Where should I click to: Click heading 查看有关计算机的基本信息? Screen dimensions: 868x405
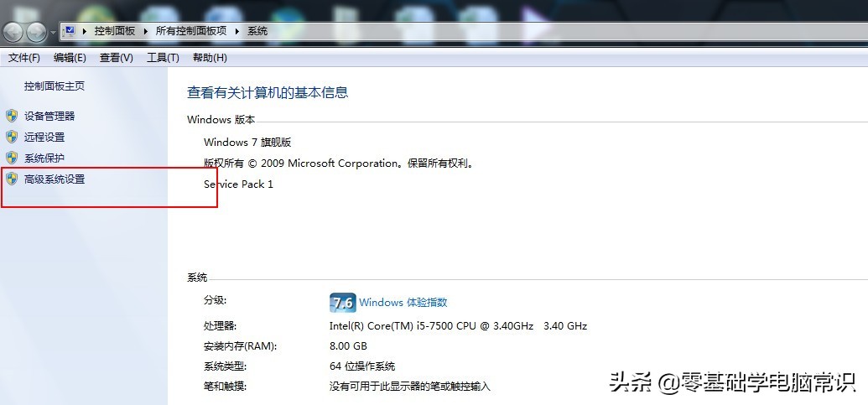point(268,92)
